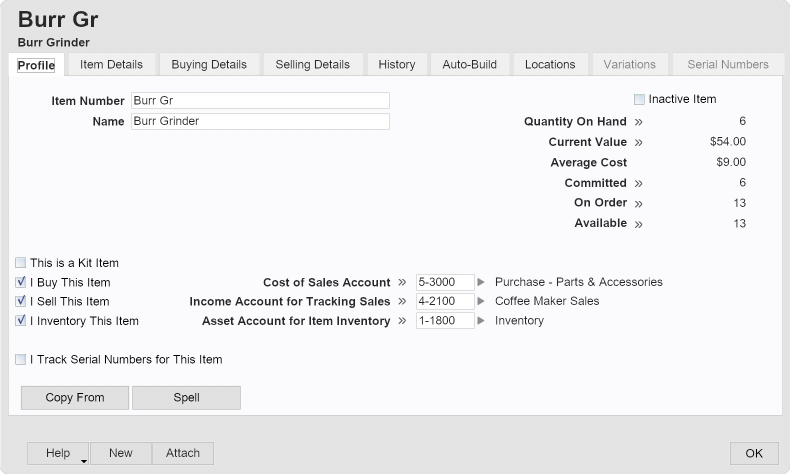Switch to the Buying Details tab
Viewport: 790px width, 474px height.
click(x=209, y=64)
